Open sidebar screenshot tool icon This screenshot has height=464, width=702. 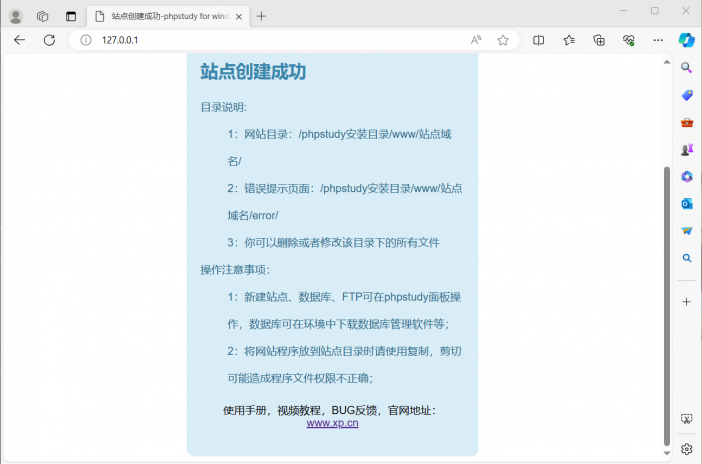(687, 419)
